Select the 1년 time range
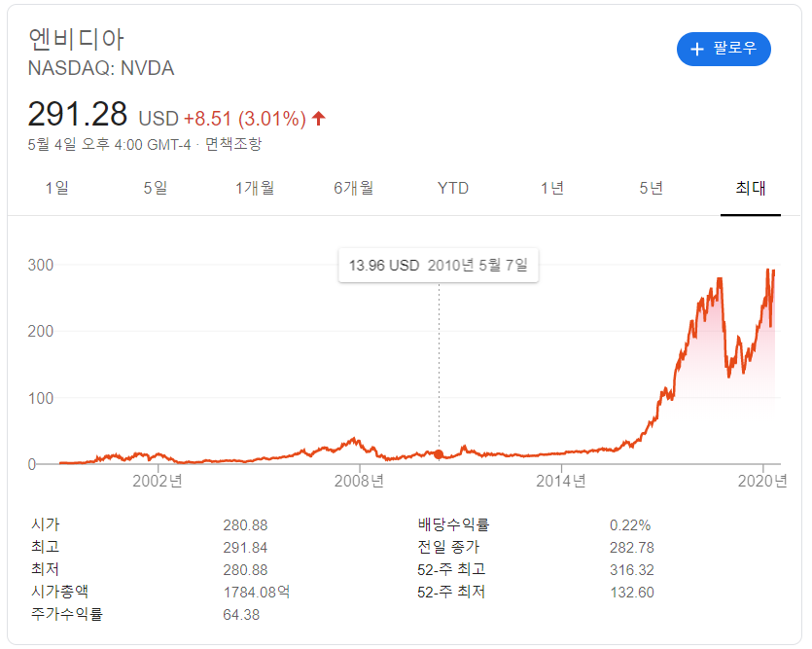Image resolution: width=812 pixels, height=649 pixels. point(551,189)
